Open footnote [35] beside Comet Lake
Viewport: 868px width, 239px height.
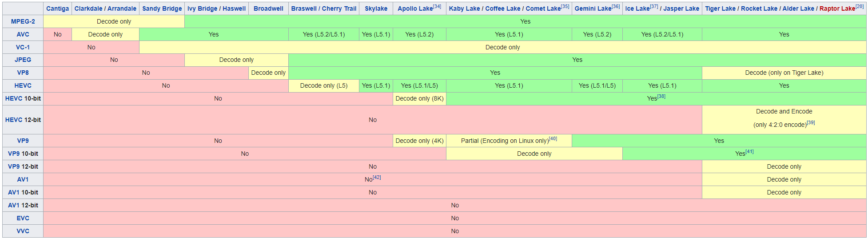565,6
